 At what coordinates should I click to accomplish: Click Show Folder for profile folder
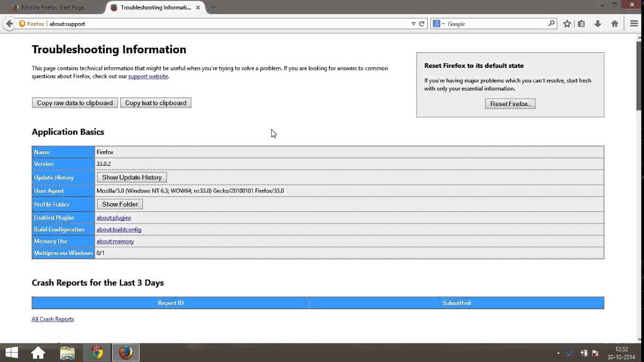coord(120,204)
